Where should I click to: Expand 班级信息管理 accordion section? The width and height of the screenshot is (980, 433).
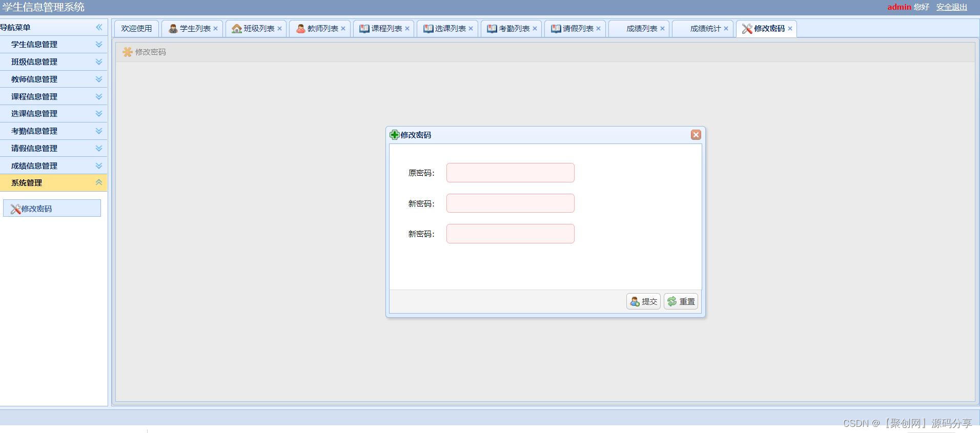tap(53, 62)
